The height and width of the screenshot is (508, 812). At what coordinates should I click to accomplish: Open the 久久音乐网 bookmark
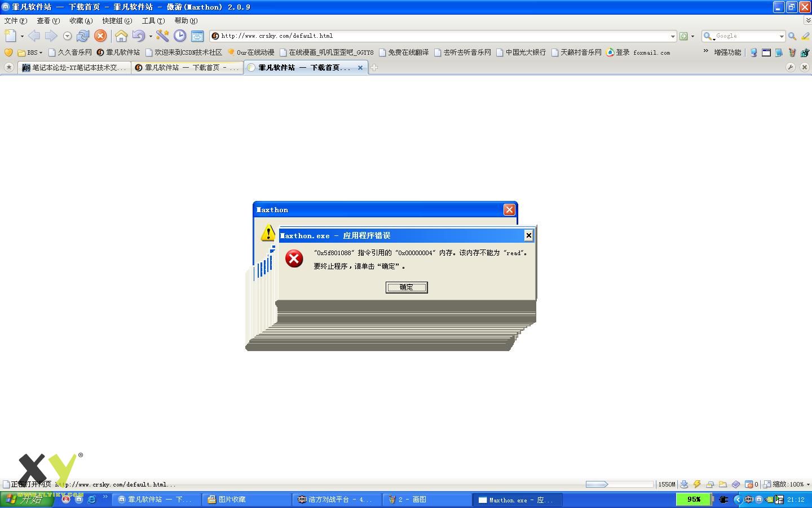[x=70, y=52]
